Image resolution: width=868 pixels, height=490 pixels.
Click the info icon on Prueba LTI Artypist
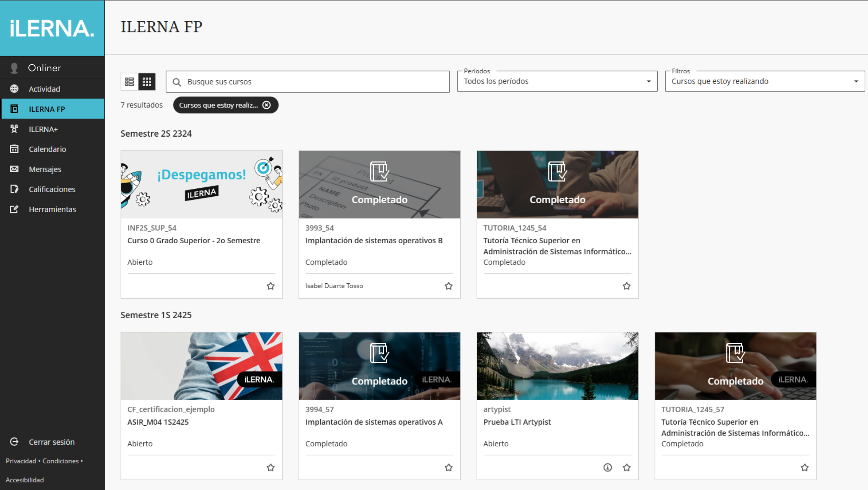pos(607,467)
